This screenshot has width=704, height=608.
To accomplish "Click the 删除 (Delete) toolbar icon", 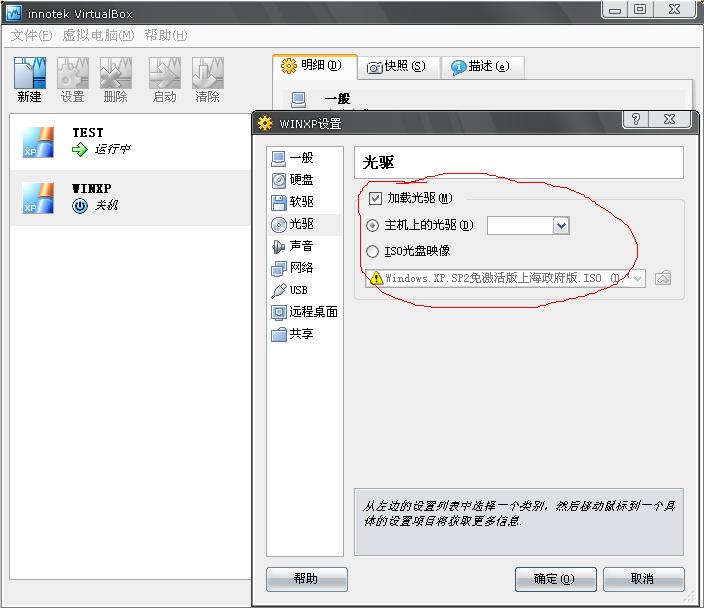I will pos(115,80).
